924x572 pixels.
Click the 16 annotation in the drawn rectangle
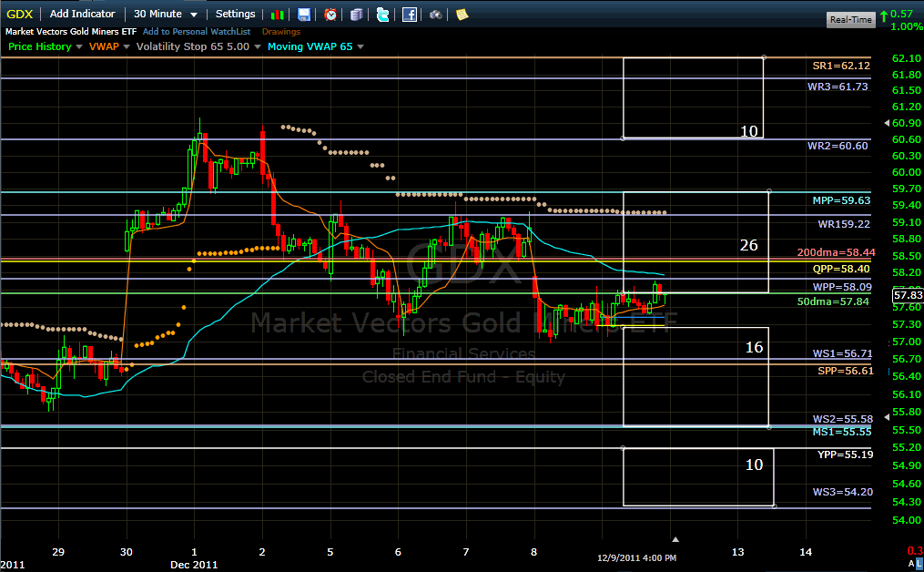(755, 347)
